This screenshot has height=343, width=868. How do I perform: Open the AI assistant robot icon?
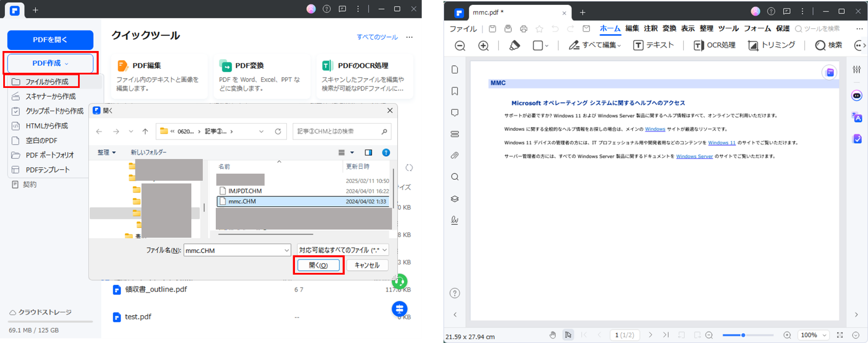click(857, 96)
